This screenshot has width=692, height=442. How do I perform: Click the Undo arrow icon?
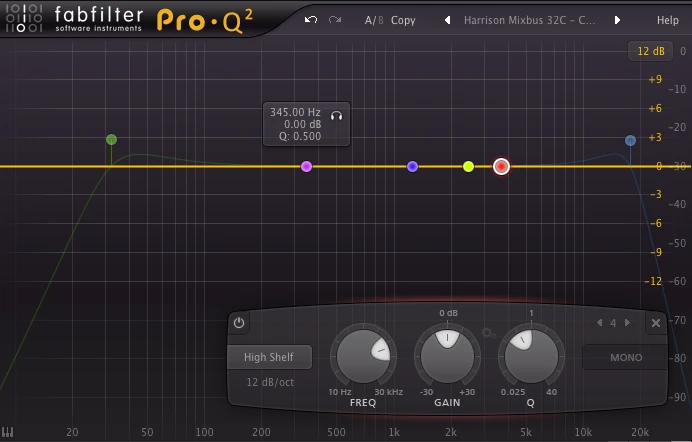pyautogui.click(x=311, y=20)
